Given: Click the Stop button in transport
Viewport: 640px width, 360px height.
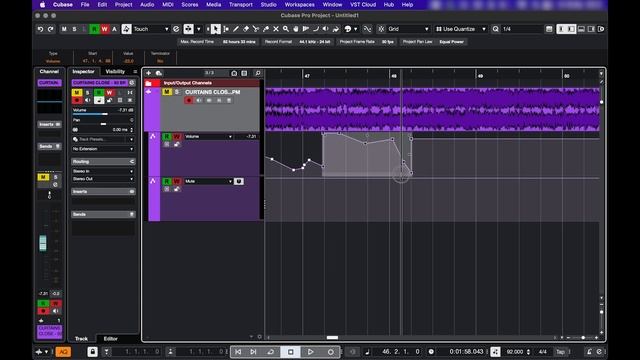Looking at the screenshot, I should 291,351.
